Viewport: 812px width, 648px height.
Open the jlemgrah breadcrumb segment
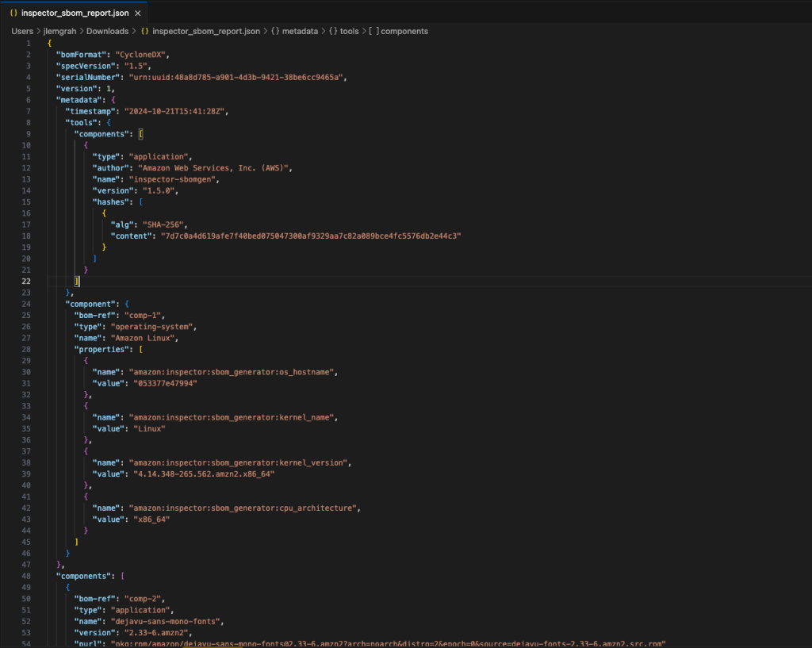[x=59, y=31]
